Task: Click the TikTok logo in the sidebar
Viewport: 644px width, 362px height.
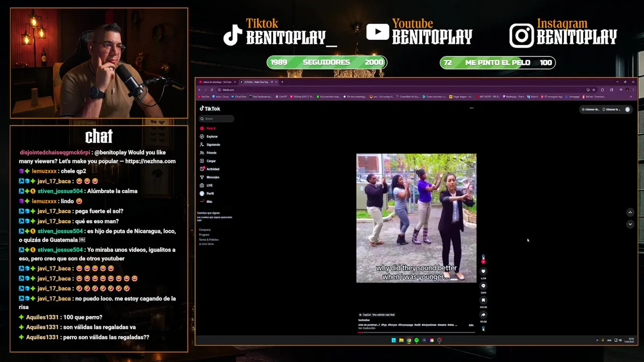Action: coord(210,109)
